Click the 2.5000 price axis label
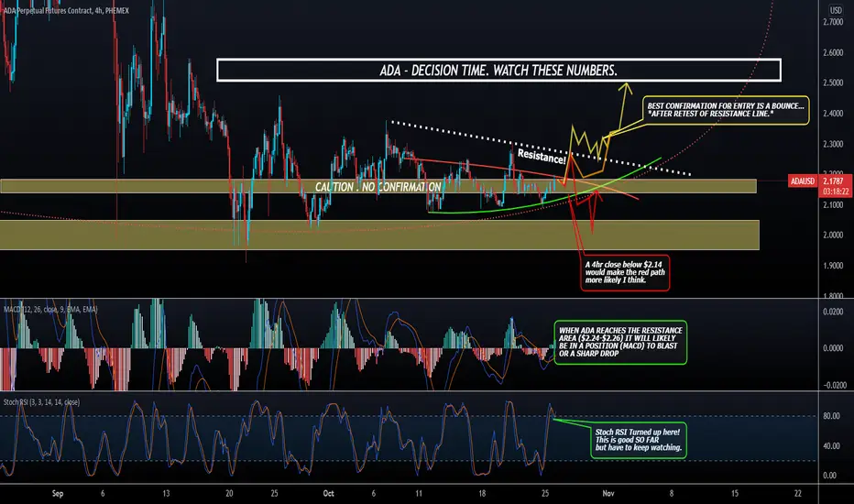Screen dimensions: 854x504 (833, 82)
